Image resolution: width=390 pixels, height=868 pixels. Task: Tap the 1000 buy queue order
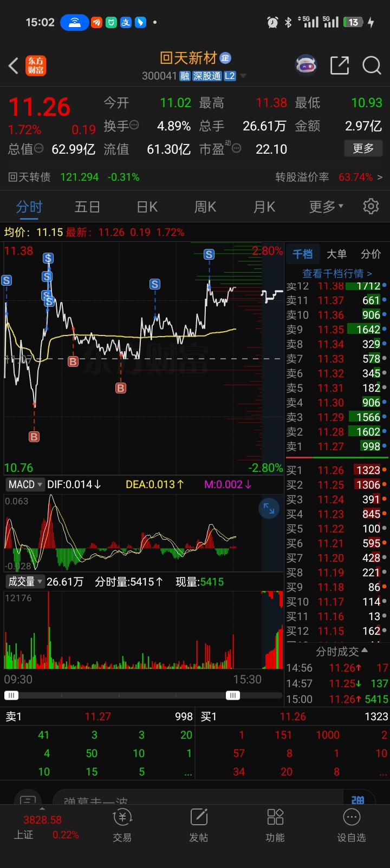click(x=328, y=735)
